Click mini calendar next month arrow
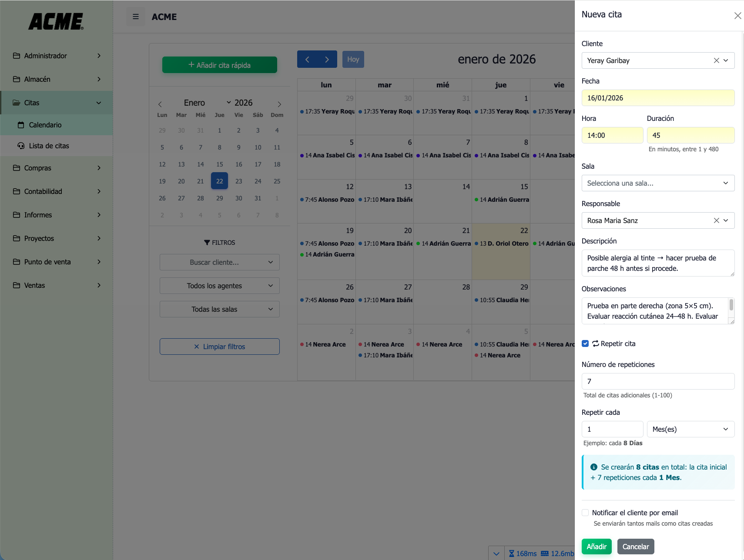Screen dimensions: 744x560 click(x=279, y=104)
